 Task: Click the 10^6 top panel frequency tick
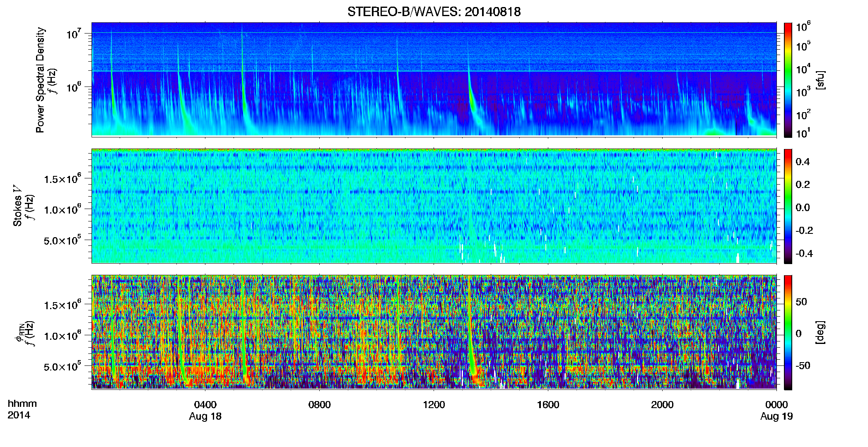click(x=73, y=87)
